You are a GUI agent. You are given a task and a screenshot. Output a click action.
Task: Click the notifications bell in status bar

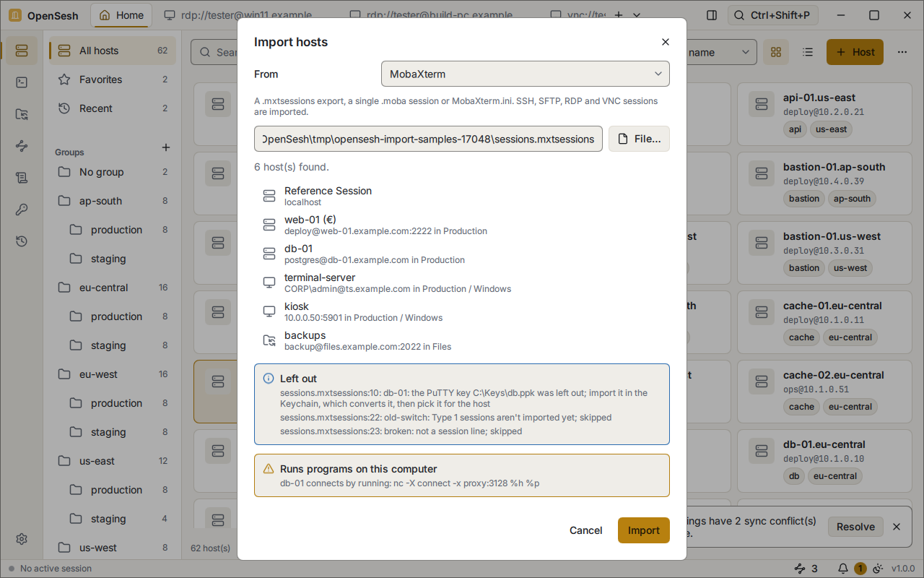tap(843, 569)
